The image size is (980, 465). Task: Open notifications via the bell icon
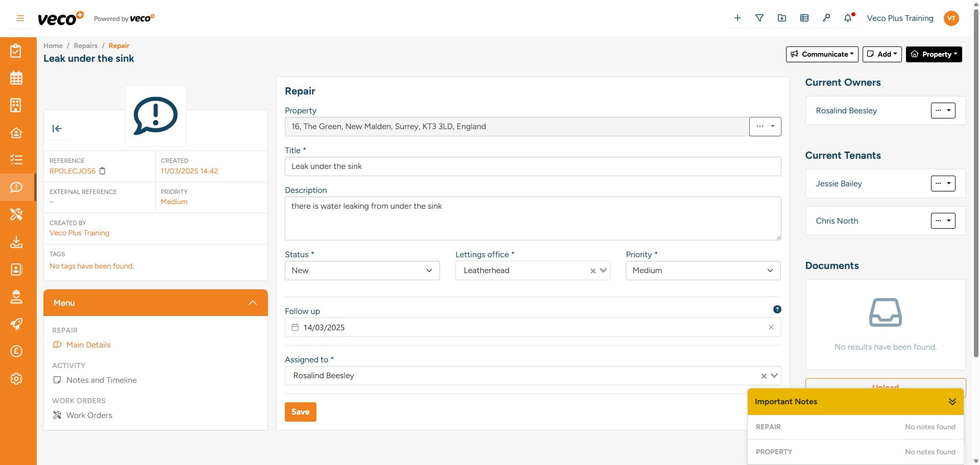847,18
